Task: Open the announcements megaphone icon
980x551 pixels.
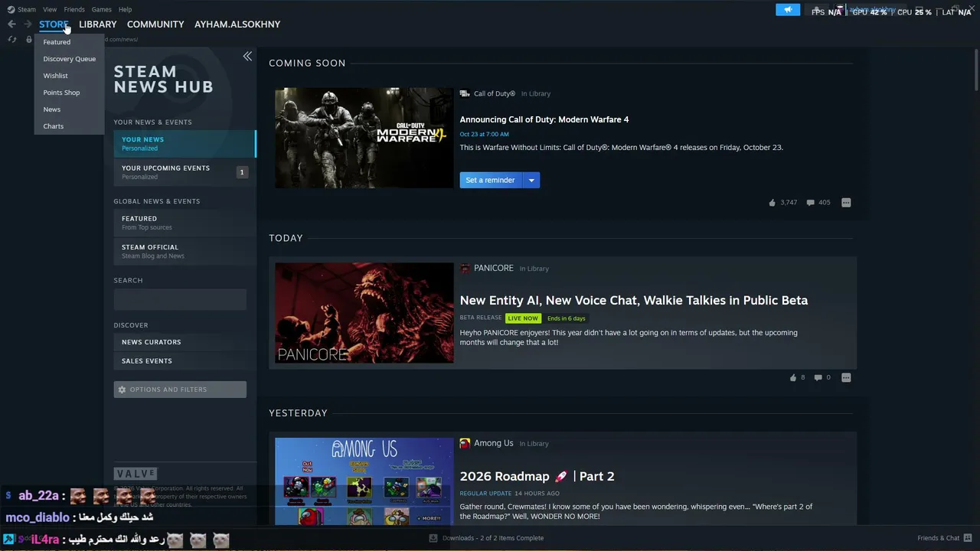Action: click(x=788, y=10)
